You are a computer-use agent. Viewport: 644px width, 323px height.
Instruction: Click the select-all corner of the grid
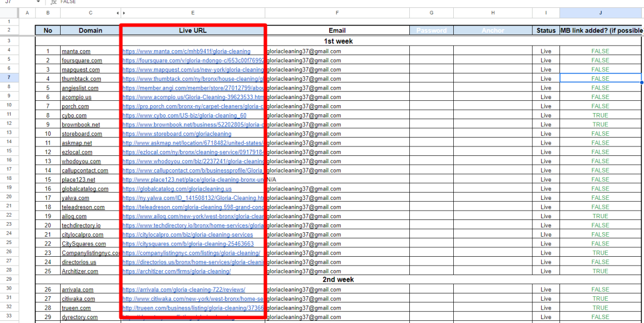pos(10,13)
